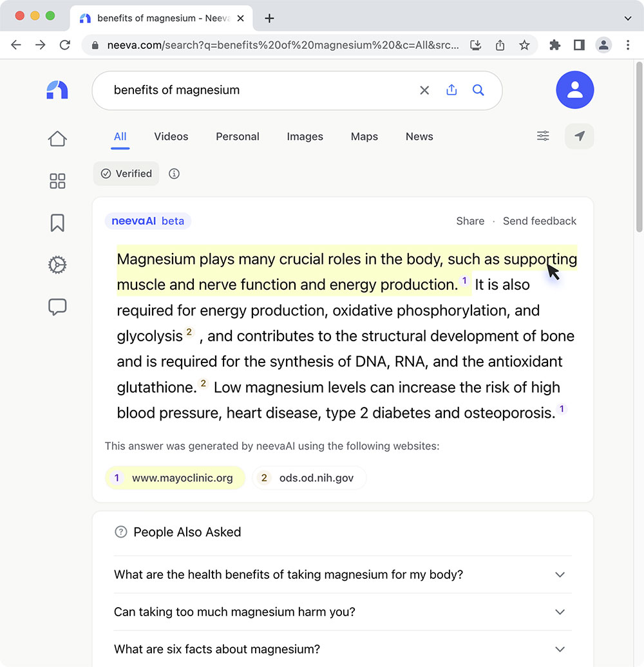Toggle the Verified filter chip

(126, 174)
